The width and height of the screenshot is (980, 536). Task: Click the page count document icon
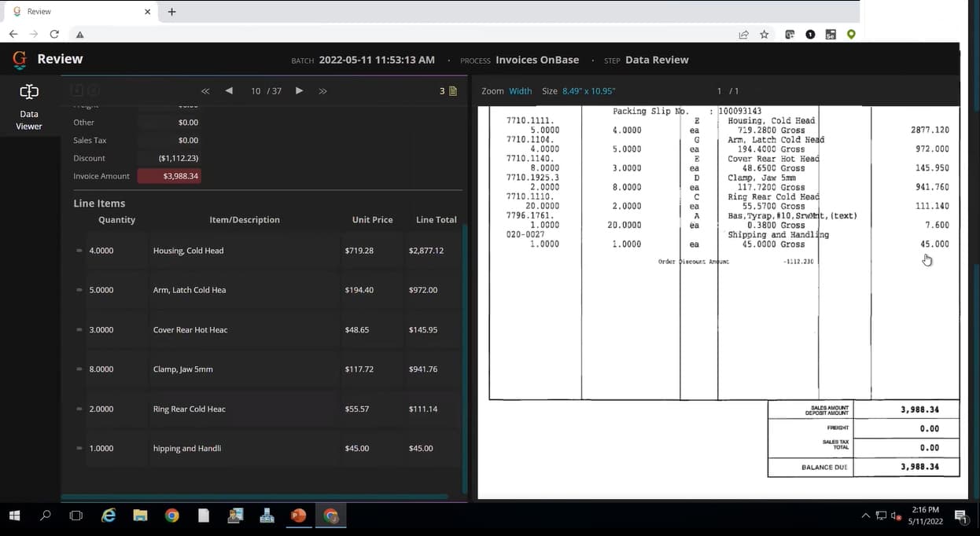[x=452, y=91]
